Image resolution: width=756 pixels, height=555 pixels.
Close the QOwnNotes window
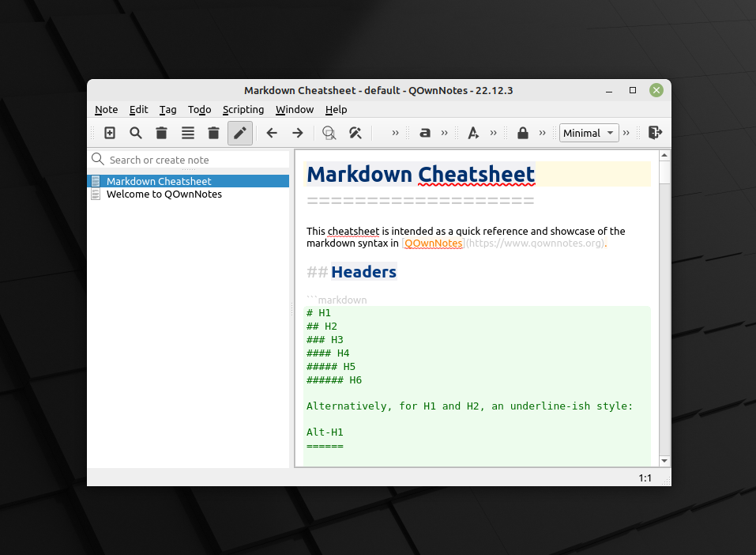point(656,90)
